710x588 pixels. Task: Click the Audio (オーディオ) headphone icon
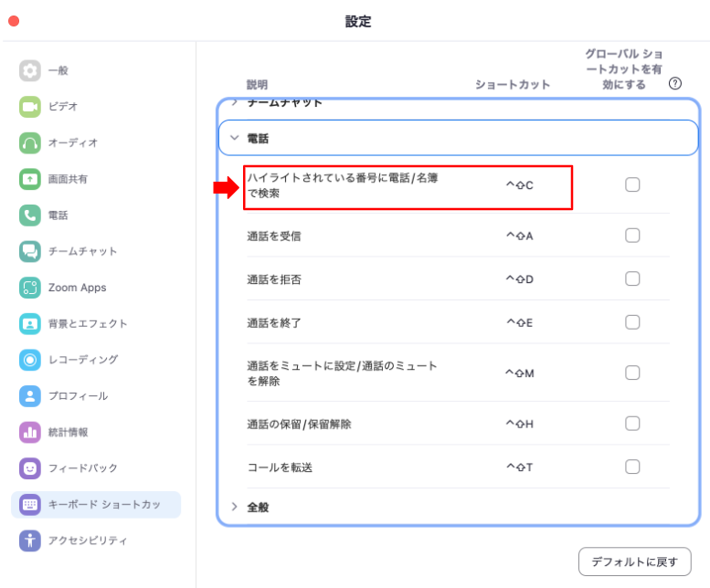coord(30,143)
